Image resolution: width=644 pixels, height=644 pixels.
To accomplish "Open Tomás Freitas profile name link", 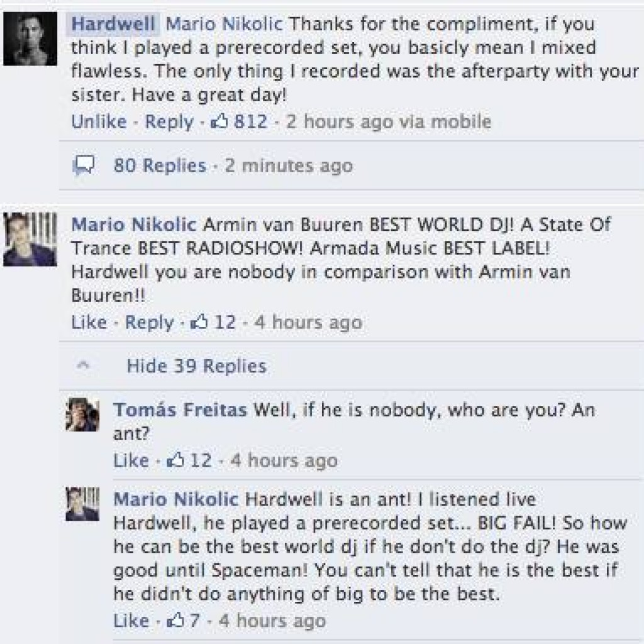I will point(180,410).
